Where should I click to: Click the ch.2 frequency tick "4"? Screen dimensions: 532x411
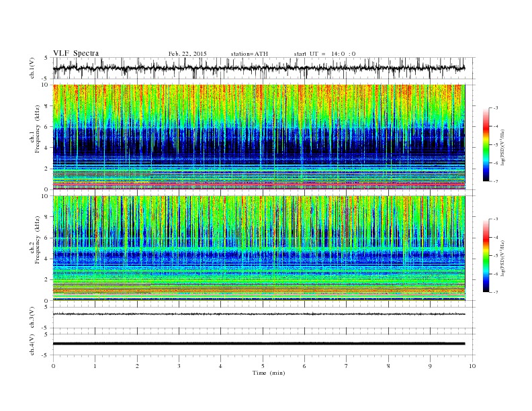[x=47, y=259]
